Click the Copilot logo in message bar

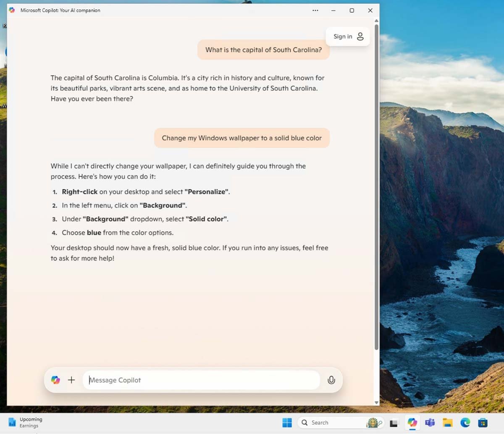pos(55,380)
